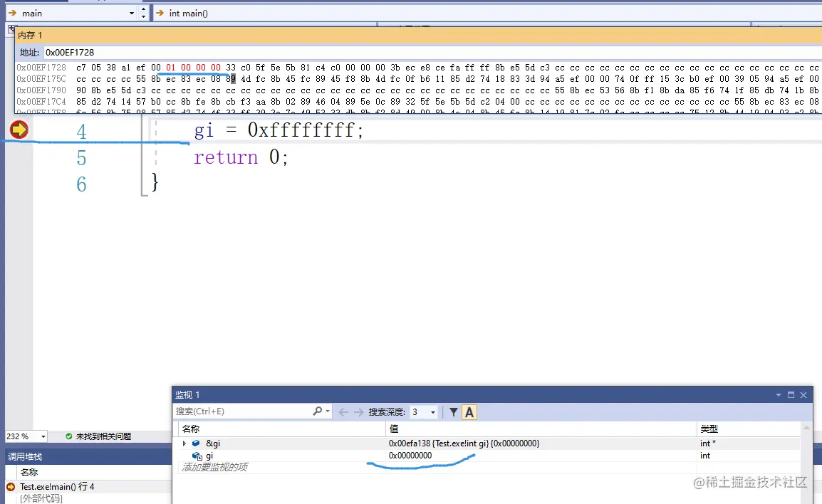Click line number 4 in the editor
Image resolution: width=822 pixels, height=504 pixels.
[x=81, y=132]
